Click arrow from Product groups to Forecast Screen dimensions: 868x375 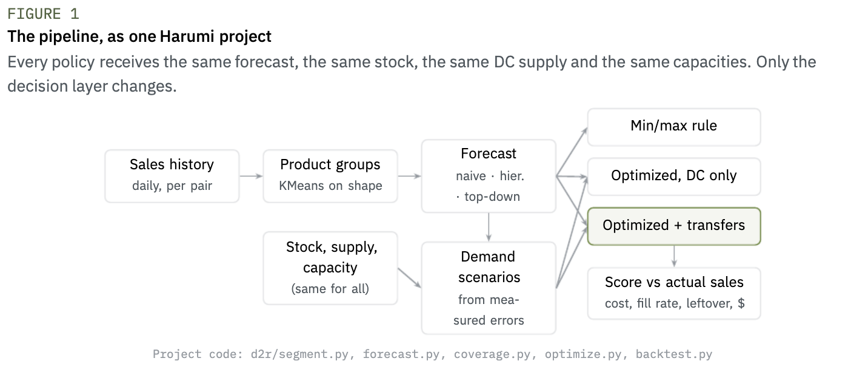pyautogui.click(x=410, y=176)
